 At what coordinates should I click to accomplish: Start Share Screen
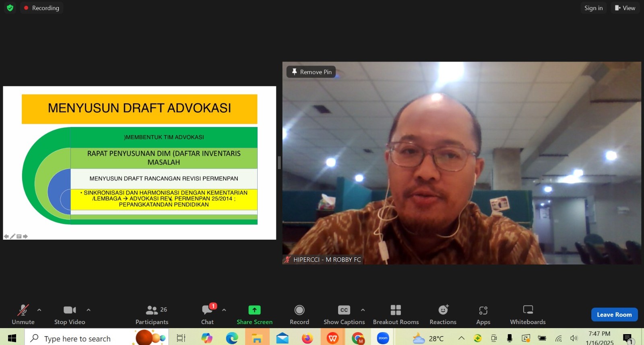[x=254, y=314]
